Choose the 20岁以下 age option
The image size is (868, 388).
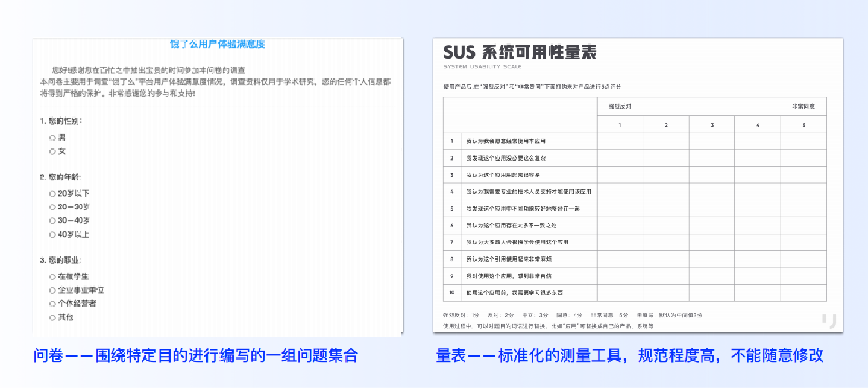coord(53,193)
